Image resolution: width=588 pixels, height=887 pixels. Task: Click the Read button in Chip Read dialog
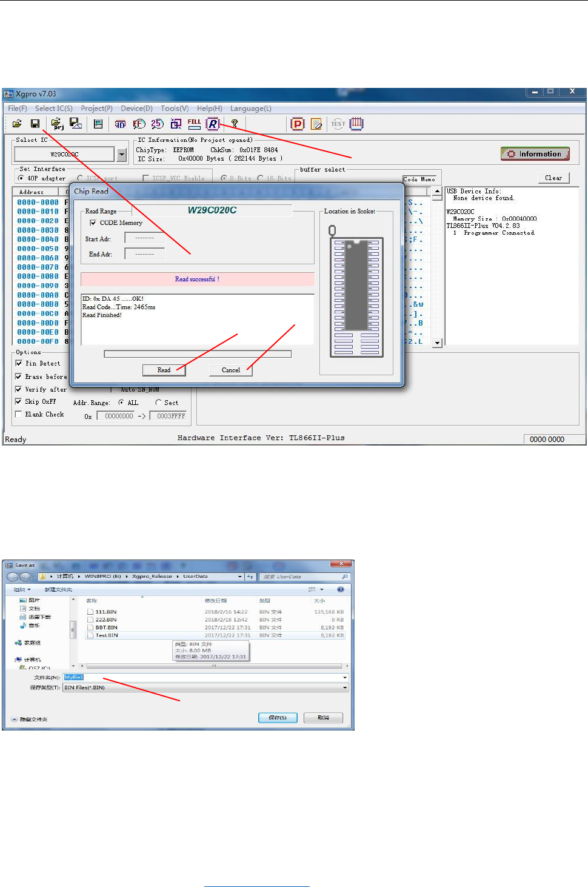point(164,370)
